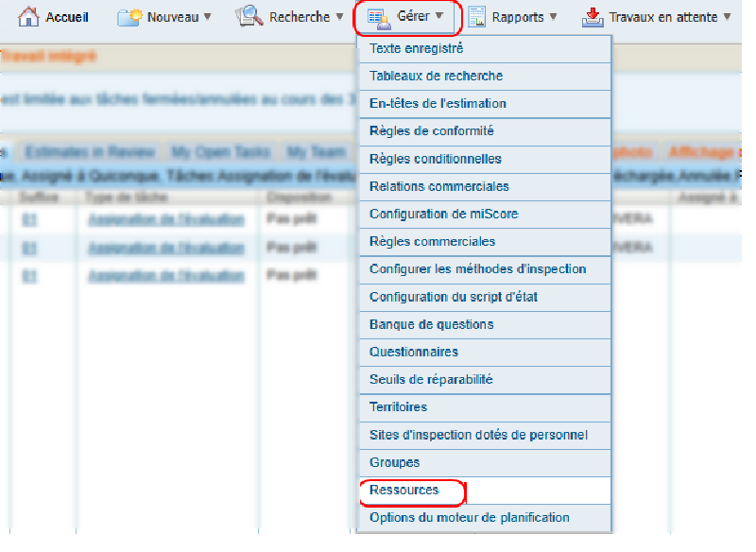Choose Seuils de réparabilité in menu
The width and height of the screenshot is (756, 552).
coord(431,380)
